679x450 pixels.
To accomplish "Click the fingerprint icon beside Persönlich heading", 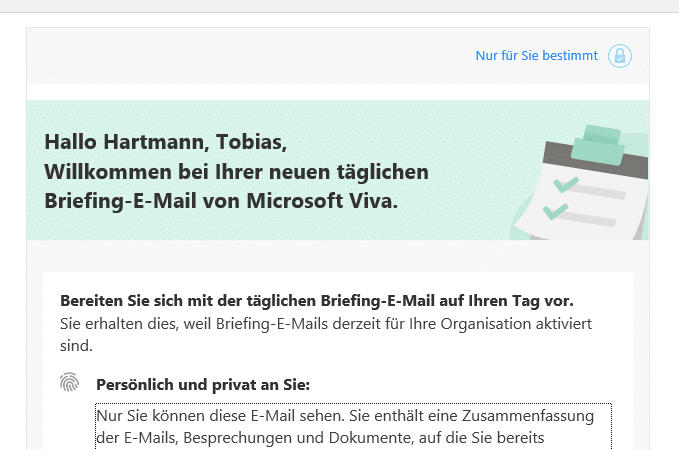I will (70, 383).
